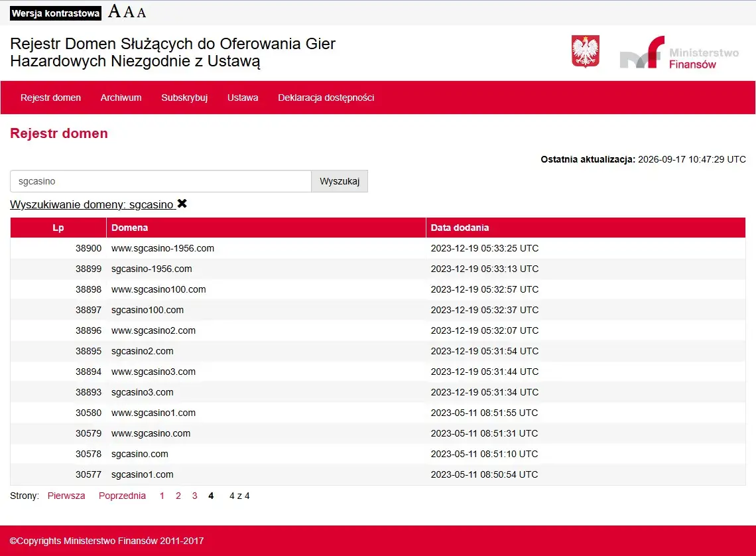Select the medium font size A
Screen dimensions: 756x556
[x=129, y=11]
